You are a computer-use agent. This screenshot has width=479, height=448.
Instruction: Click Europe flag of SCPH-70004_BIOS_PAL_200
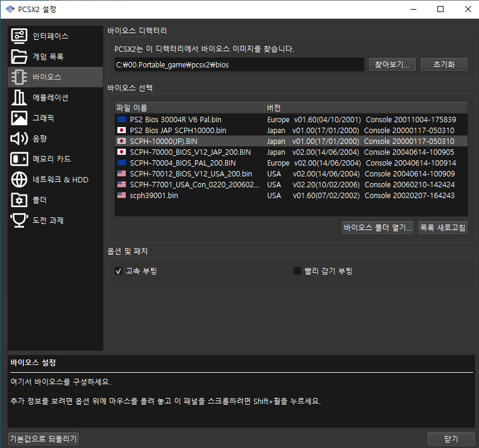122,163
